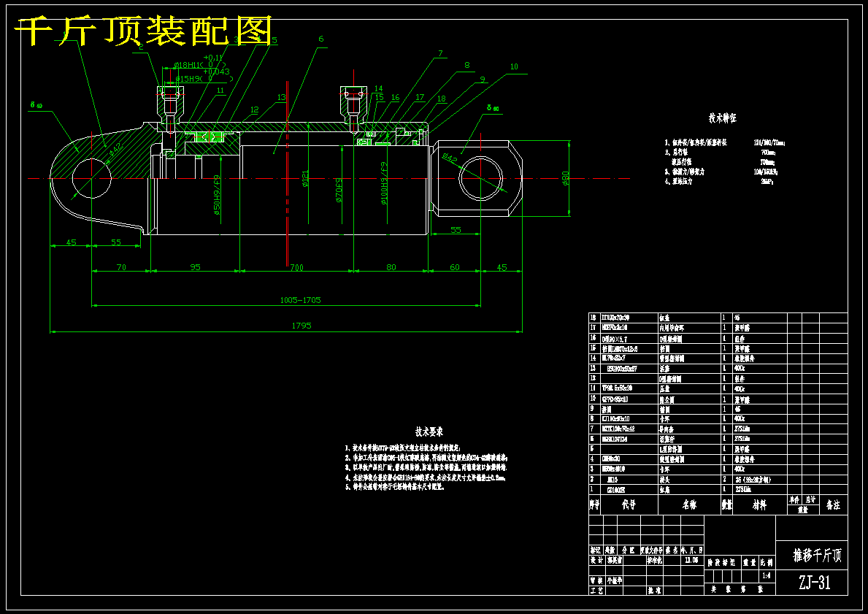
Task: Select the overall length dimension 1795
Action: click(302, 326)
